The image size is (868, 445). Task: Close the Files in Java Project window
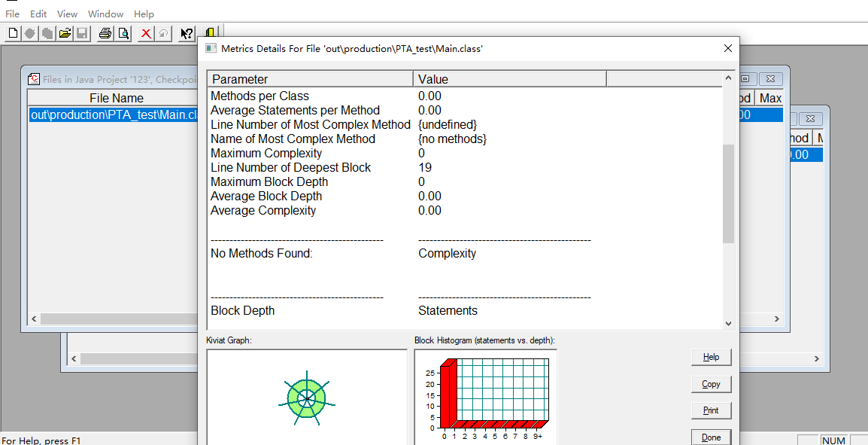tap(770, 79)
